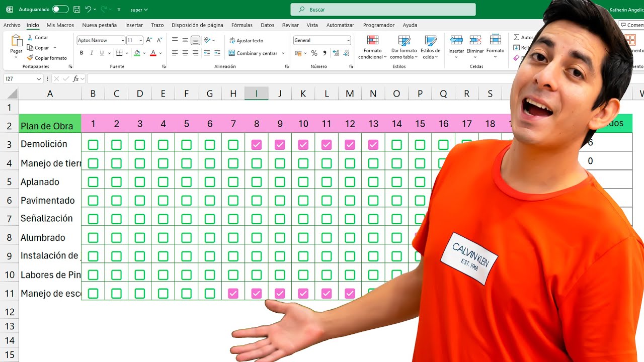
Task: Open the font size dropdown
Action: tap(141, 40)
